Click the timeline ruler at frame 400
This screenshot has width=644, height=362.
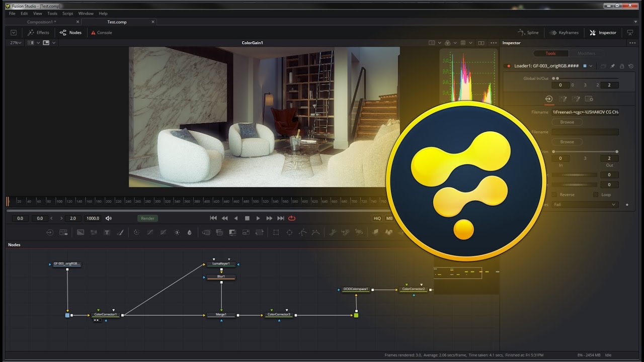[207, 201]
